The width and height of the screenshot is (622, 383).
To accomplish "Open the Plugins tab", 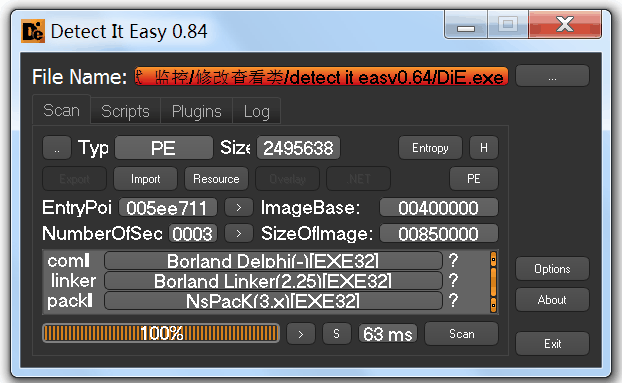I will pyautogui.click(x=196, y=111).
